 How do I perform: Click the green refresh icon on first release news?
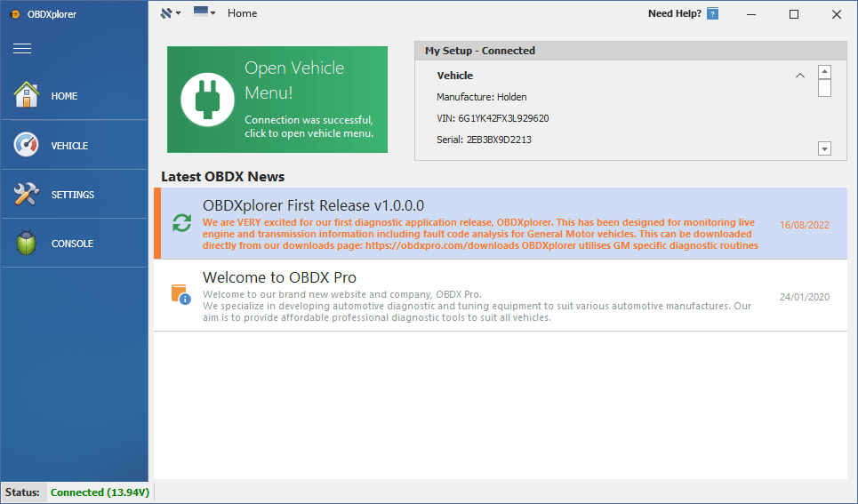tap(181, 223)
